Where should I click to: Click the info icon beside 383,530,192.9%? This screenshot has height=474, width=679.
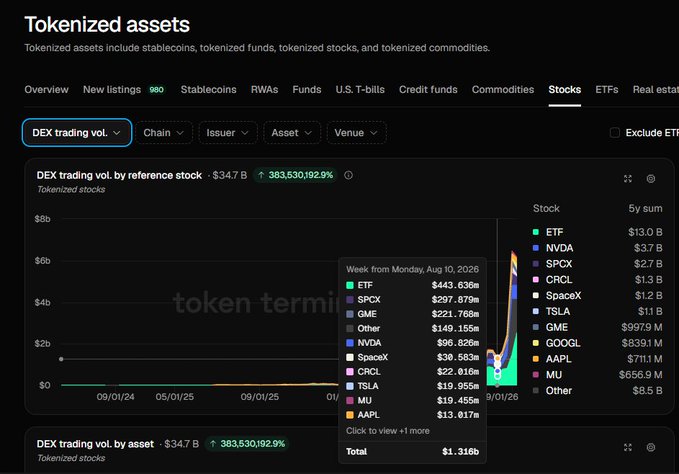(x=348, y=175)
